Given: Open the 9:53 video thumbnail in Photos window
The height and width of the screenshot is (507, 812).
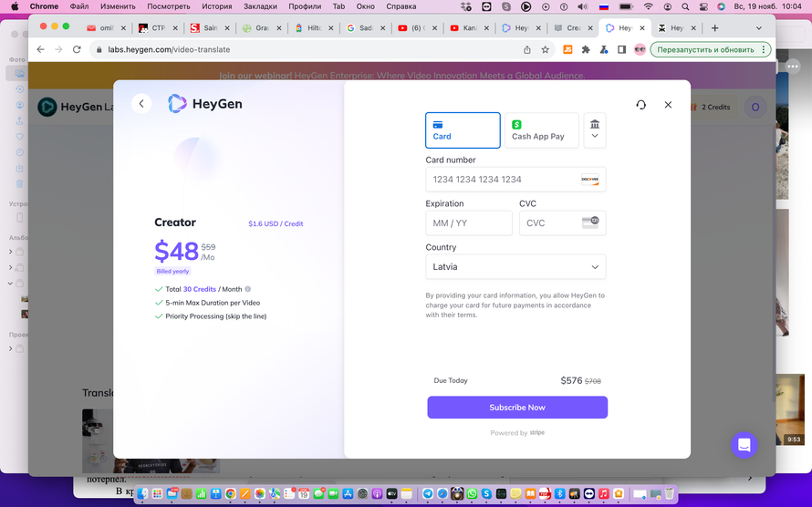Looking at the screenshot, I should click(790, 409).
